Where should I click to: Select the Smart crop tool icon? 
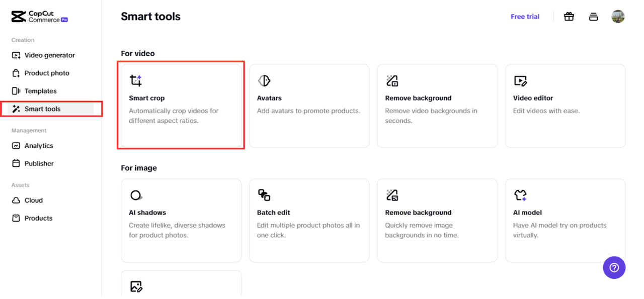136,80
